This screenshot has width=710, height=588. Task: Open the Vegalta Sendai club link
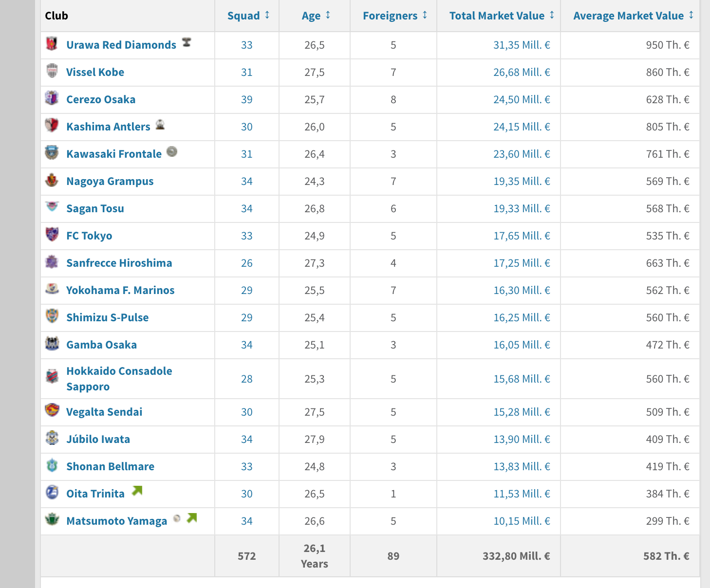click(x=104, y=412)
